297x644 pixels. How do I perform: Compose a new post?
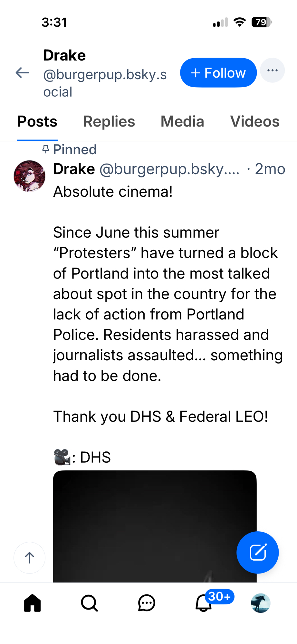tap(257, 552)
